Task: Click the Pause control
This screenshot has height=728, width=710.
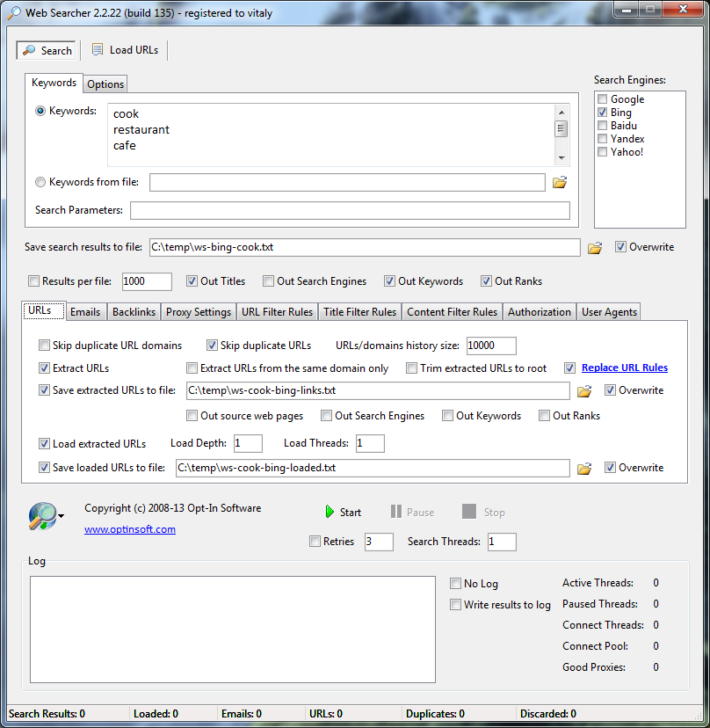Action: [412, 512]
